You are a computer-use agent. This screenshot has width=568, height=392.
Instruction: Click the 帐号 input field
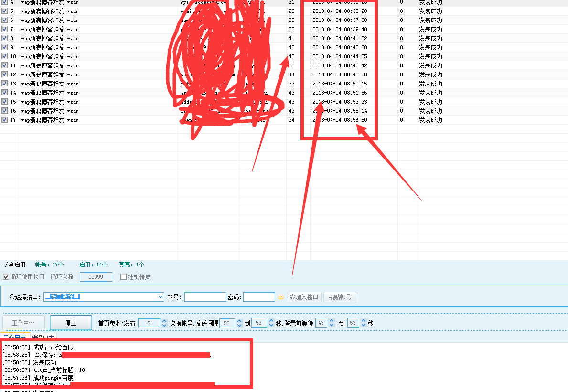click(x=205, y=297)
